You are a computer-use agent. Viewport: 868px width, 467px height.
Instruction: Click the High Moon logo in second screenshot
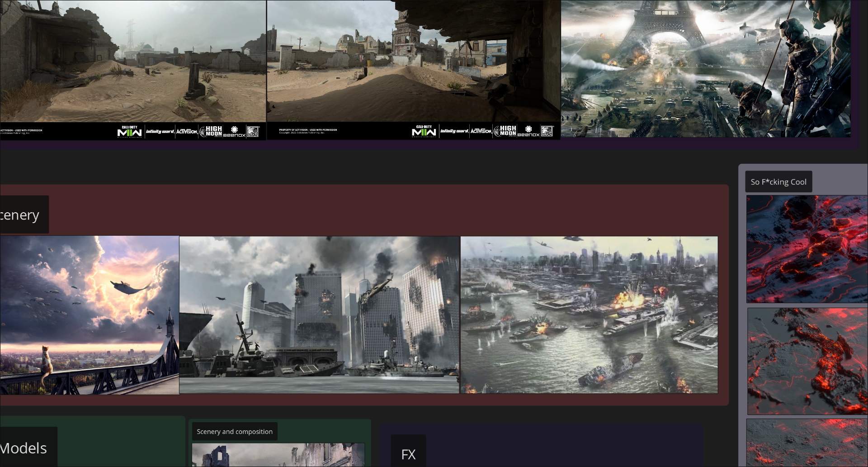(x=505, y=131)
